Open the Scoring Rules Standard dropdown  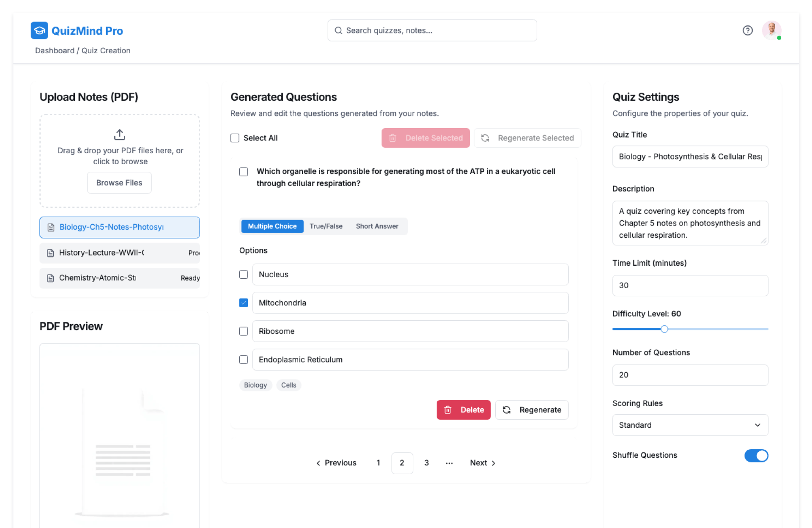(x=690, y=425)
